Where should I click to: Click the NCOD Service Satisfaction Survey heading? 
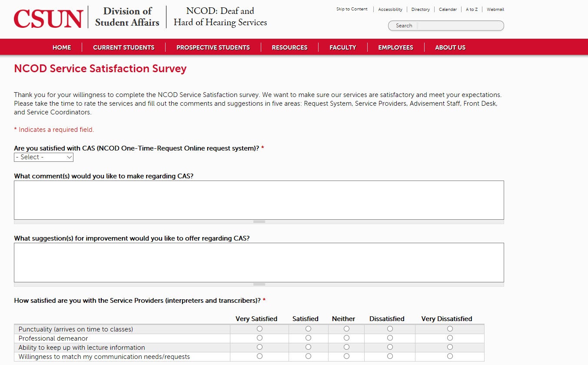(100, 69)
